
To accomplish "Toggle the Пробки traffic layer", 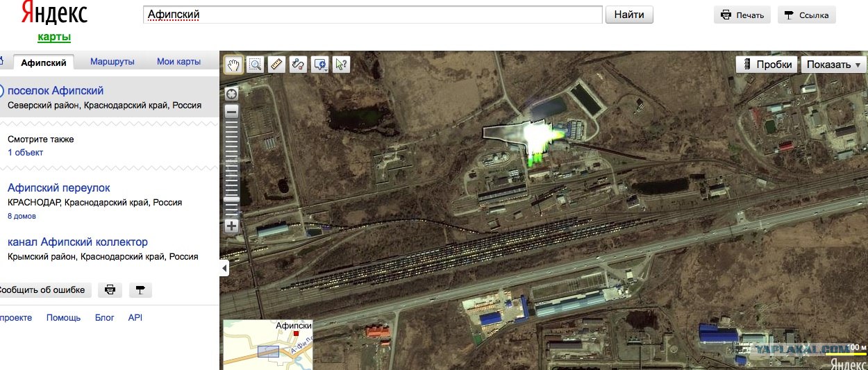I will (x=767, y=65).
